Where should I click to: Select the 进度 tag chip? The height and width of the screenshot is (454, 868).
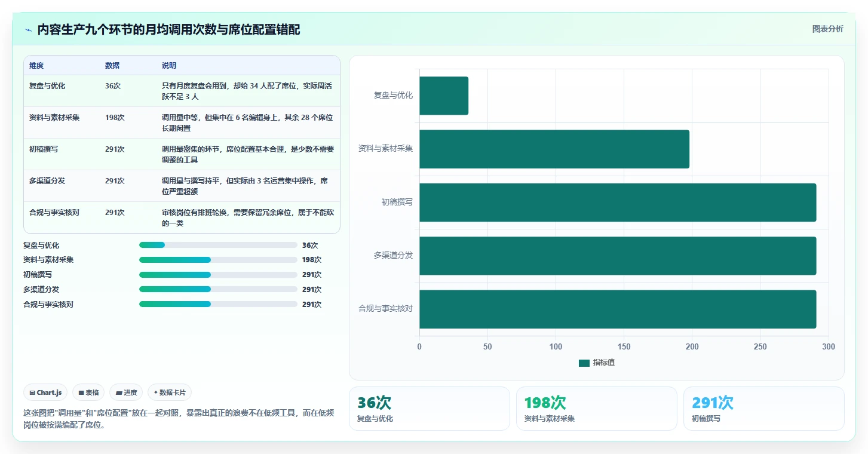tap(126, 392)
